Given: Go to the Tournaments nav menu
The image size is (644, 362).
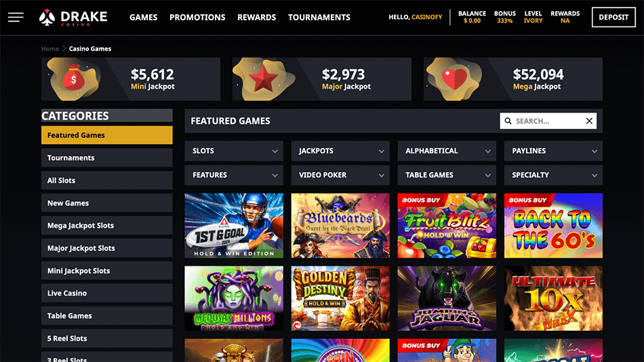Looking at the screenshot, I should [319, 17].
